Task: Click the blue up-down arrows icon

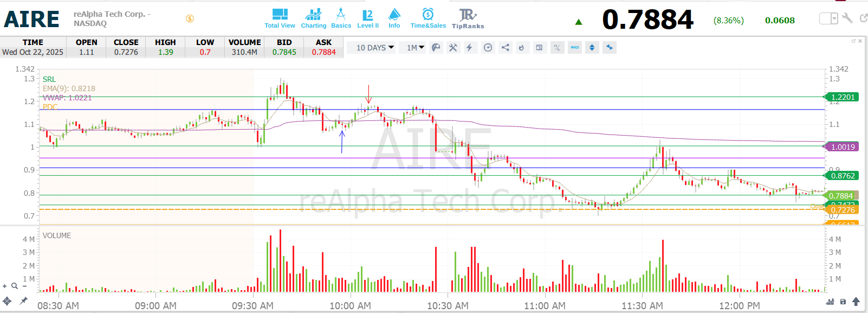Action: (x=592, y=48)
